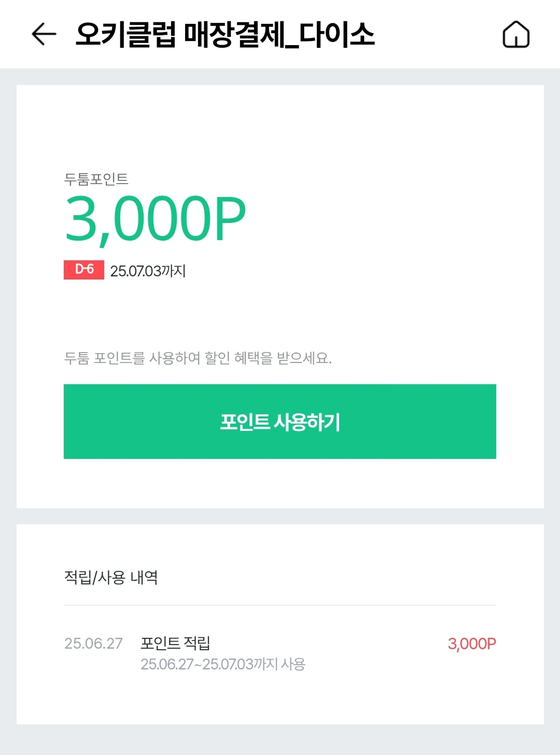Open home via the house icon
The height and width of the screenshot is (755, 560).
516,35
